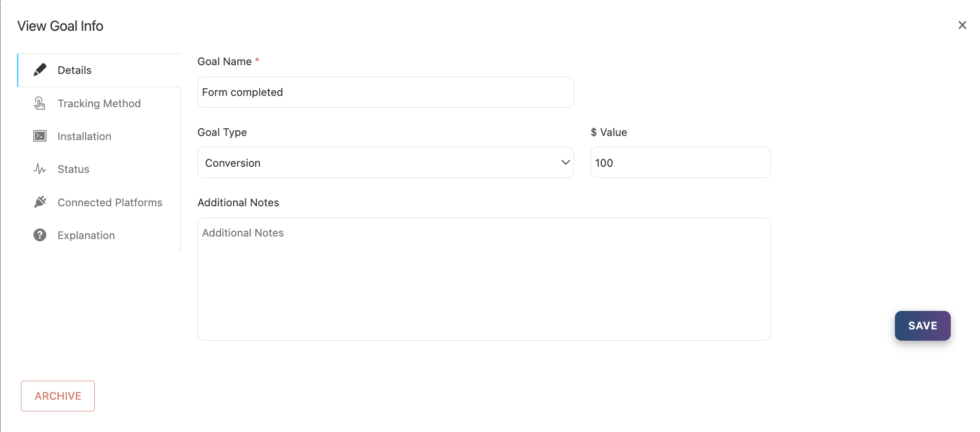Close the View Goal Info dialog

pos(962,25)
